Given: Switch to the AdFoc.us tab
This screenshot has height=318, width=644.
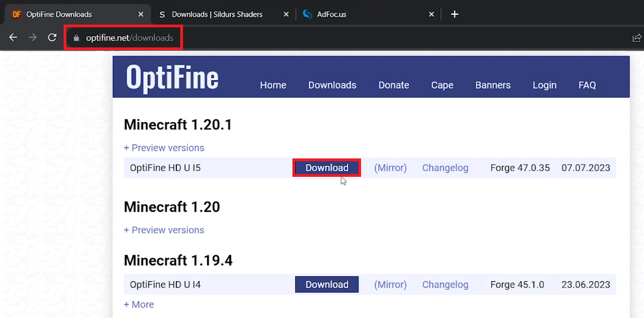Looking at the screenshot, I should click(368, 15).
